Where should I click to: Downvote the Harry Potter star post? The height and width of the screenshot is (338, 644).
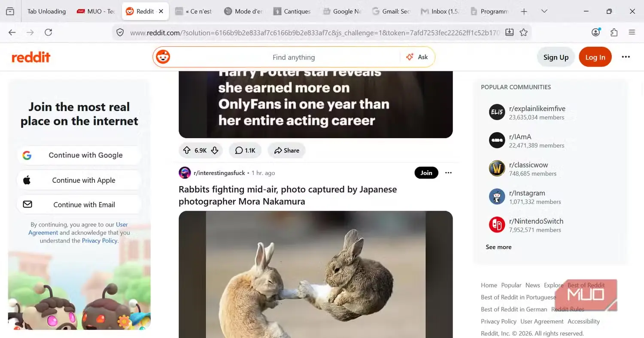coord(215,150)
